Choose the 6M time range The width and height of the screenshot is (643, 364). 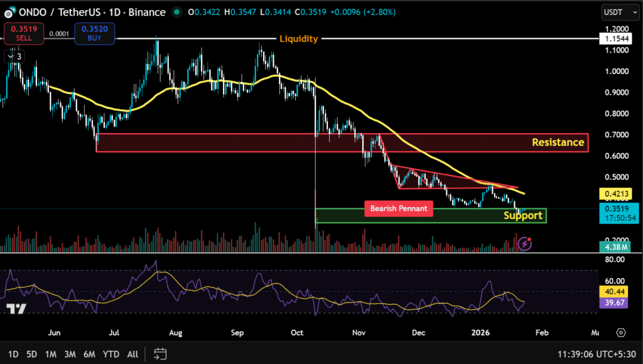[x=89, y=354]
